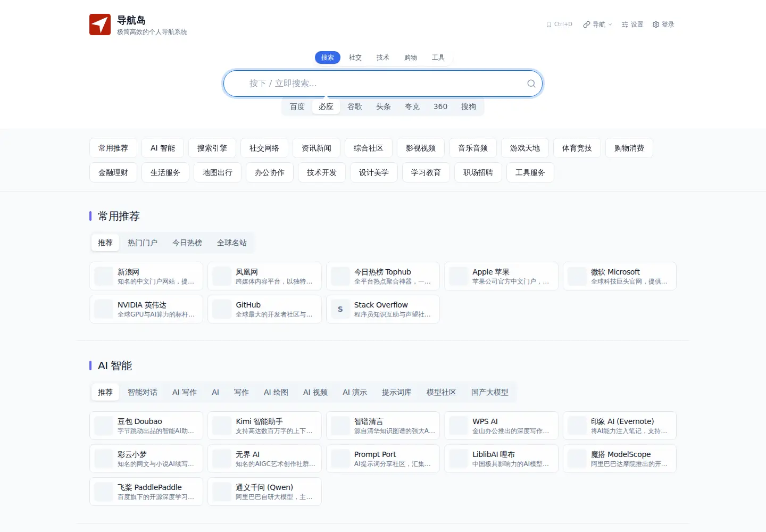Jump to 工具服务 category button
Viewport: 766px width, 532px height.
(530, 172)
